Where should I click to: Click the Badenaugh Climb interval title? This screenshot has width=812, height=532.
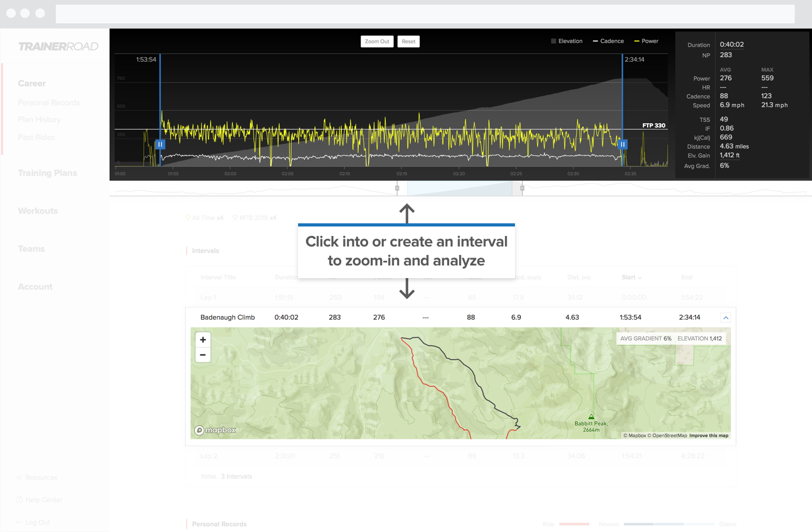pyautogui.click(x=227, y=318)
